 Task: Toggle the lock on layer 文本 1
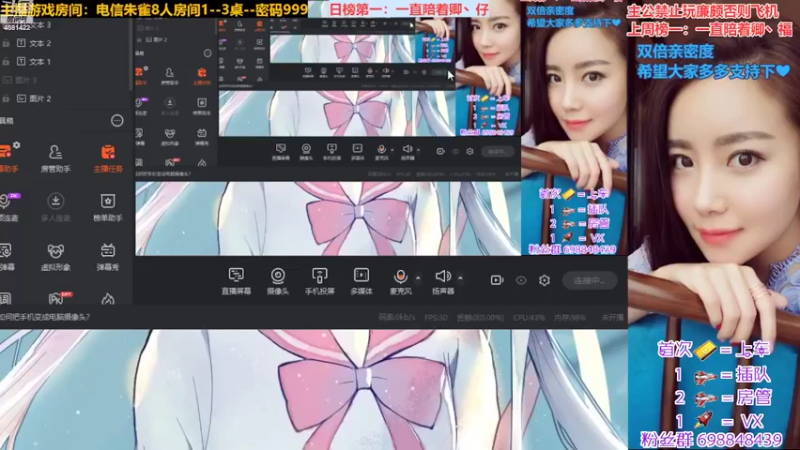(x=6, y=62)
